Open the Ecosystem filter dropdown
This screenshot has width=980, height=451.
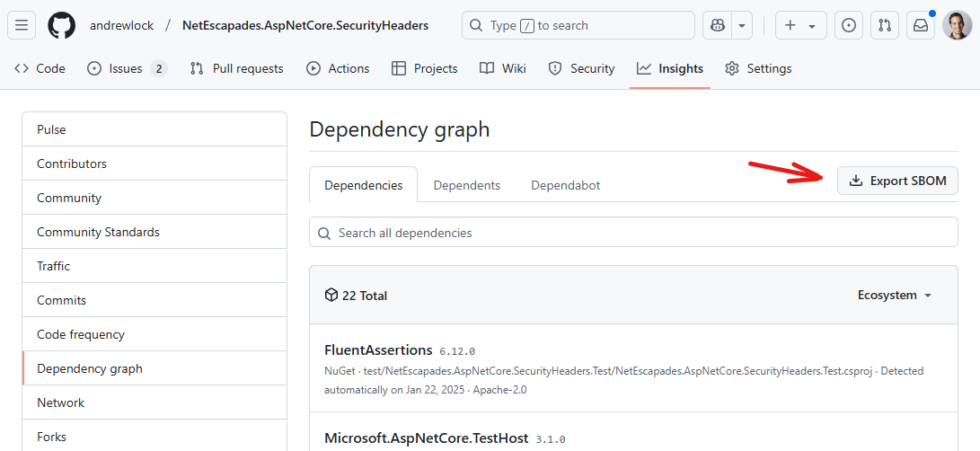[895, 296]
